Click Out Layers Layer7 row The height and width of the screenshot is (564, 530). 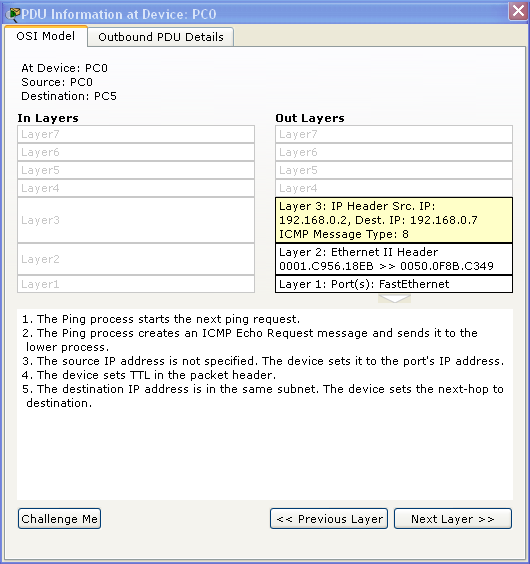[394, 134]
